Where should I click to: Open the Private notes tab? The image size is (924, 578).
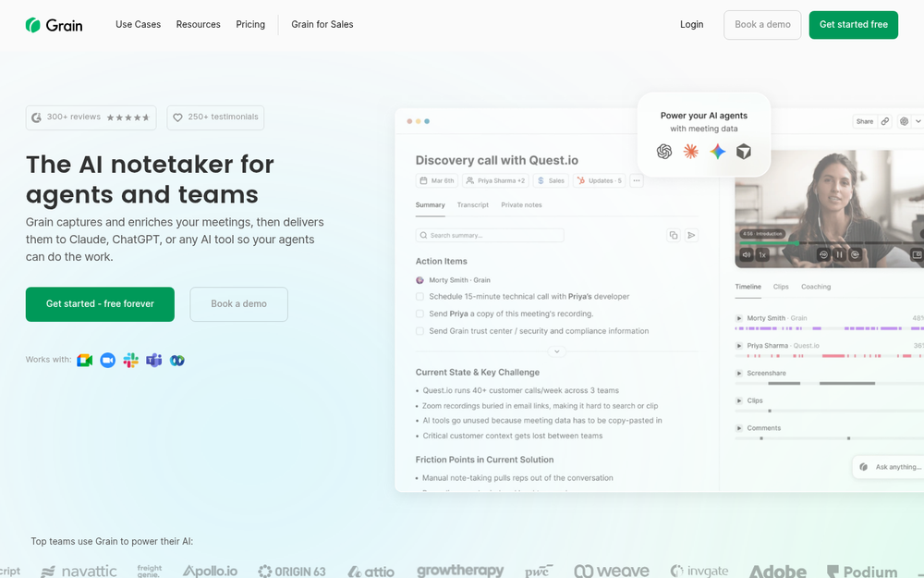(x=521, y=205)
